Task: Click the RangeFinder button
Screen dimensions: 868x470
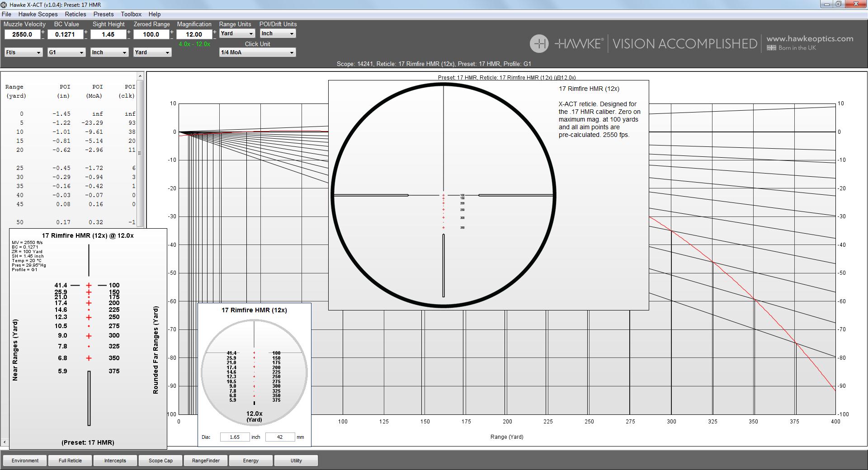Action: 206,461
